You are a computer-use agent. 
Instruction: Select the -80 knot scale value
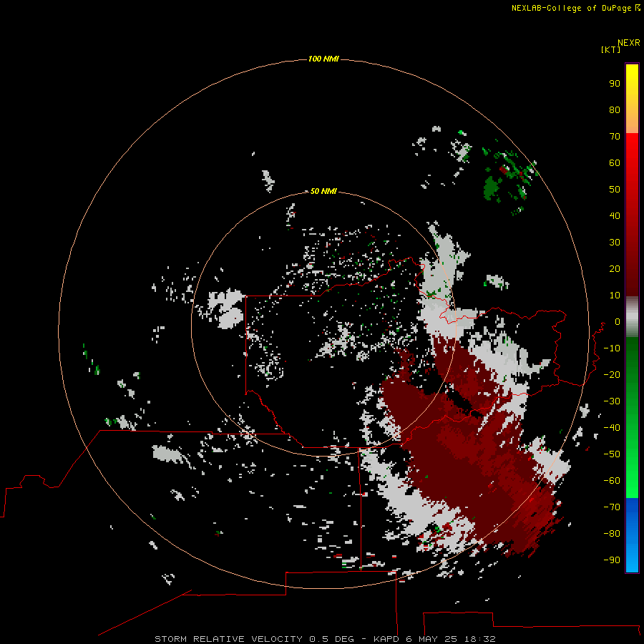pyautogui.click(x=612, y=534)
